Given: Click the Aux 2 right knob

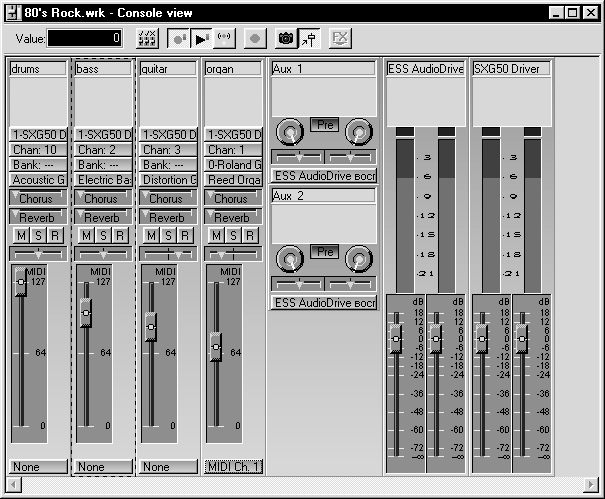Looking at the screenshot, I should pyautogui.click(x=358, y=258).
